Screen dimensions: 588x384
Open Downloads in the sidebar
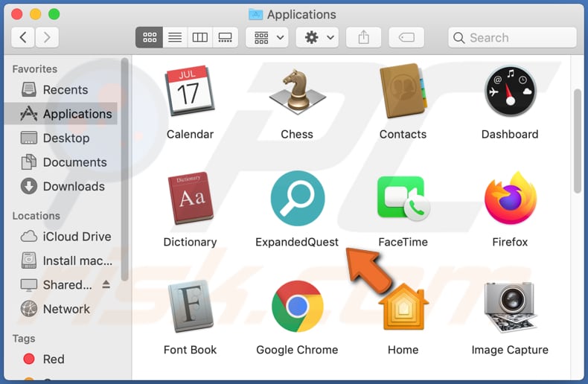coord(62,186)
